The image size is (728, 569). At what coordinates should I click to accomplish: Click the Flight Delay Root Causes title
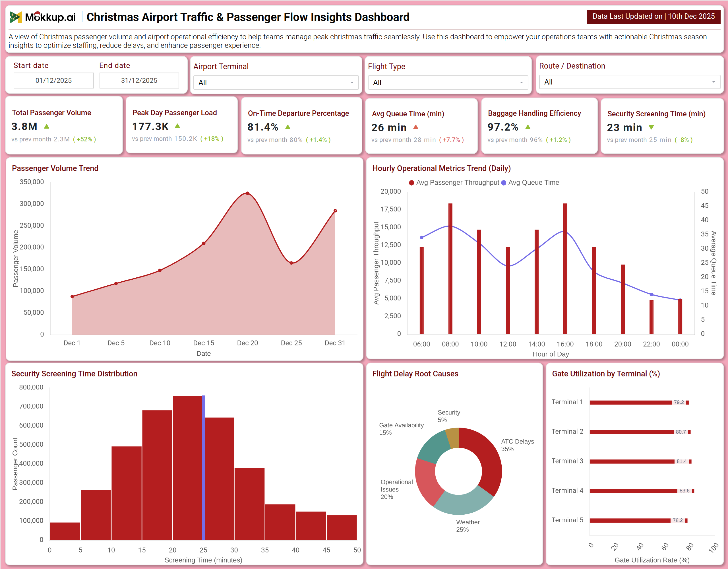[415, 374]
